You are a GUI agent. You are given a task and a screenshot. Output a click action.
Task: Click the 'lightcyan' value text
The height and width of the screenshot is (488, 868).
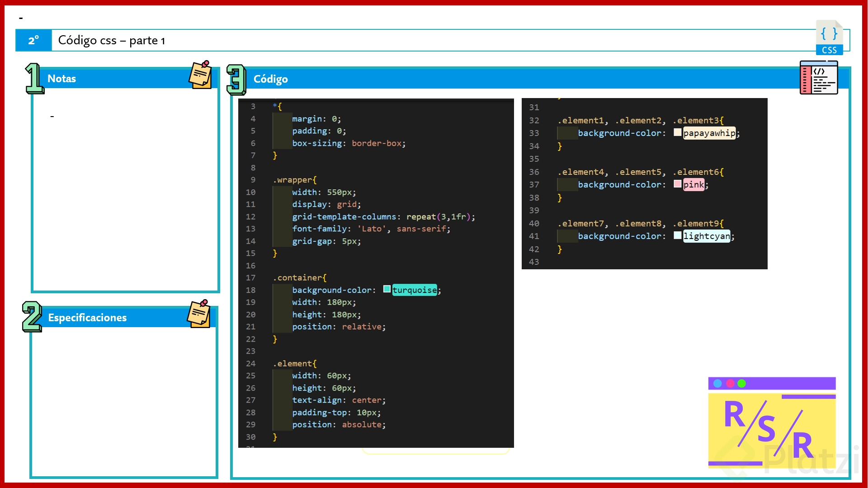(x=707, y=236)
